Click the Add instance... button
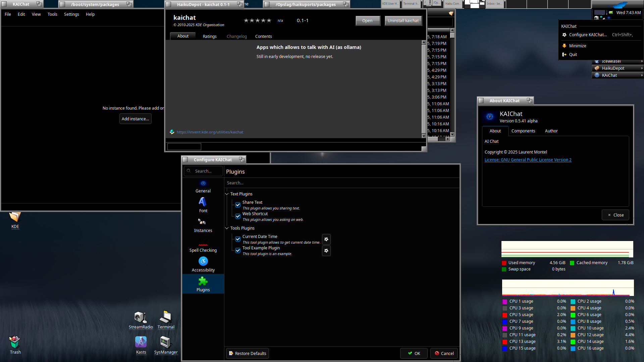The image size is (644, 362). pyautogui.click(x=135, y=119)
